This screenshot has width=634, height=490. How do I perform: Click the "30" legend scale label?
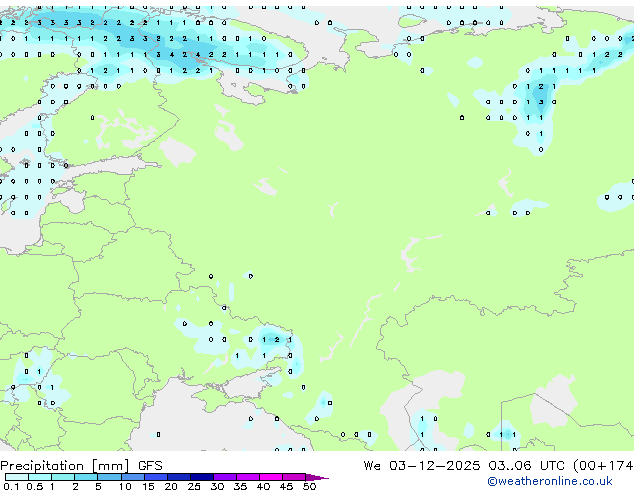coord(217,486)
